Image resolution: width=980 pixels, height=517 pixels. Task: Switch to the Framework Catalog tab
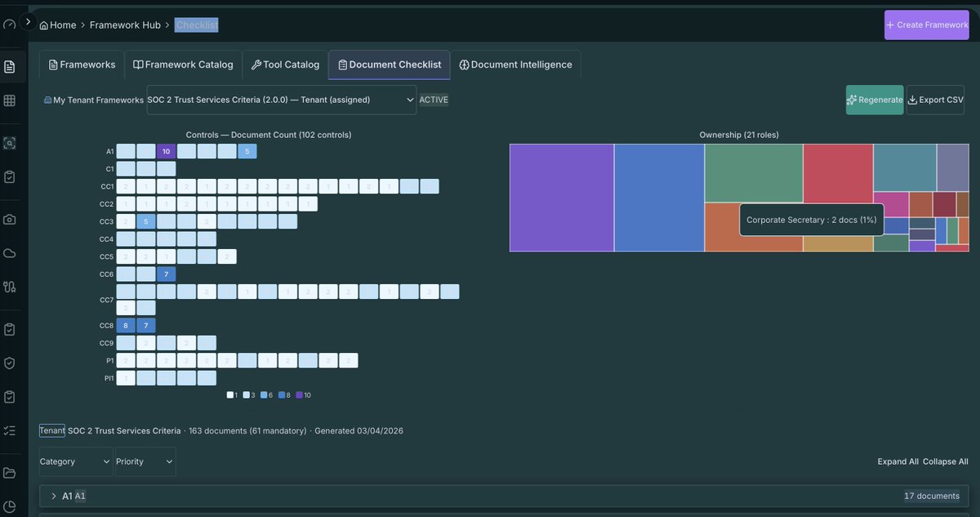click(183, 65)
